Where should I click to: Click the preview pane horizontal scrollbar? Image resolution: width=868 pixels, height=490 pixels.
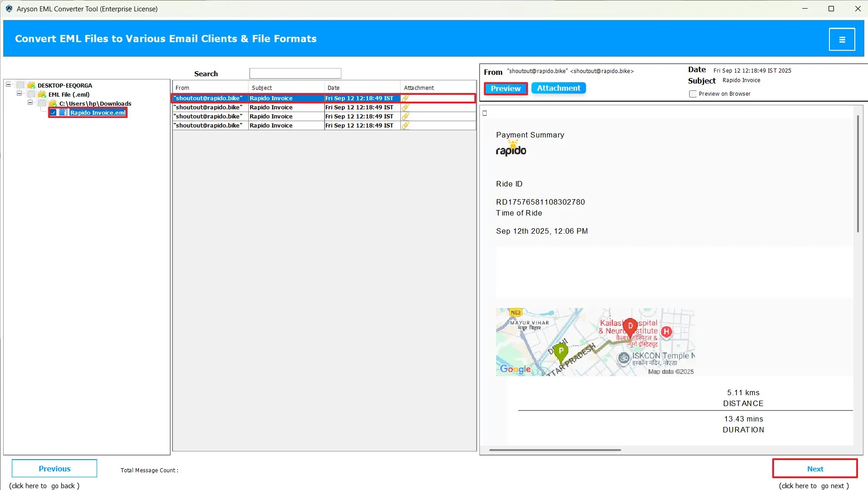click(555, 450)
